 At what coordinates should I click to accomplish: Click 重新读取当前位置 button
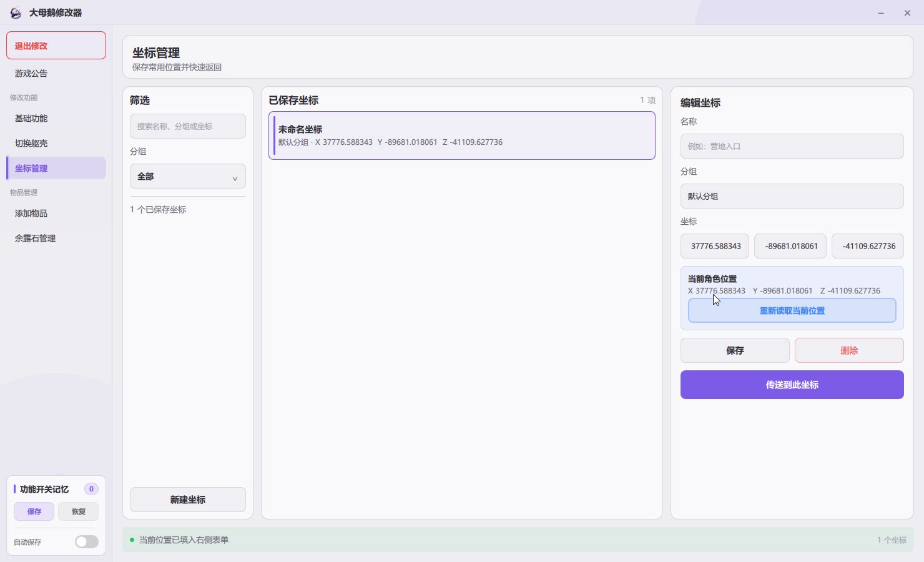[792, 310]
